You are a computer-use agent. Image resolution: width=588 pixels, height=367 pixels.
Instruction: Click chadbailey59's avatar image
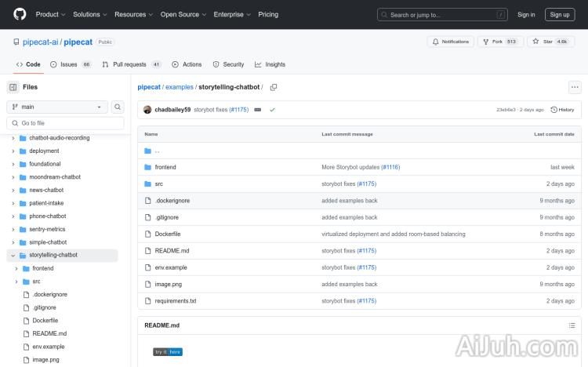pos(147,110)
